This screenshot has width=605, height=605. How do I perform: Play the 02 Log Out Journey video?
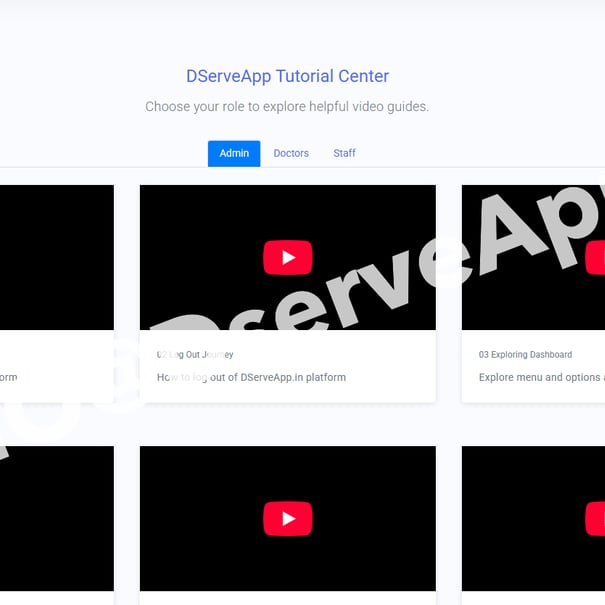287,257
